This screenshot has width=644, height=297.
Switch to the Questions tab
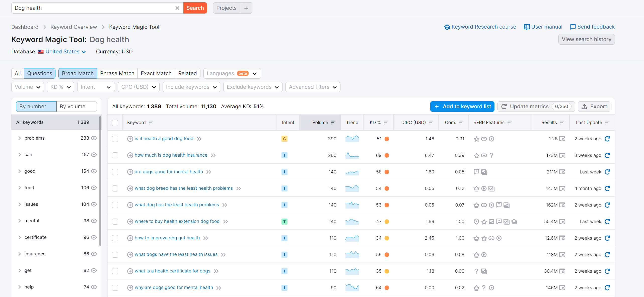tap(40, 73)
